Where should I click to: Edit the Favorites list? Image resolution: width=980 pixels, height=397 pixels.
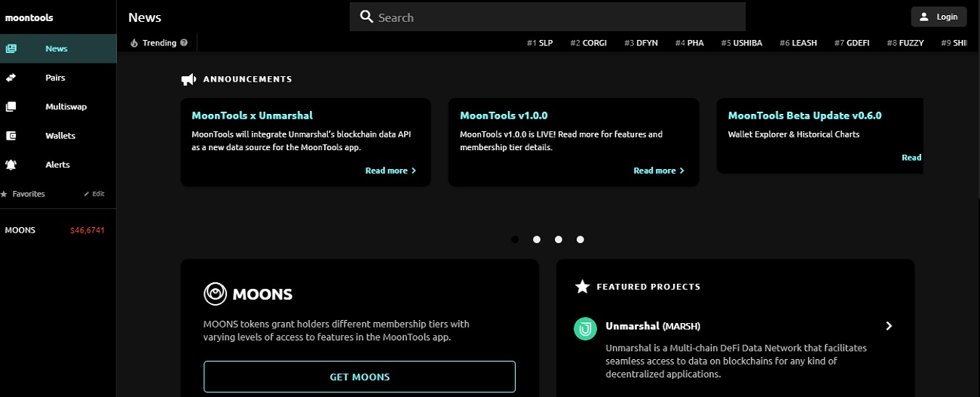click(94, 194)
